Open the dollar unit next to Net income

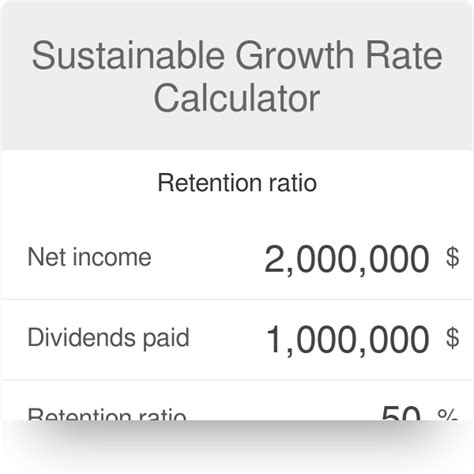pyautogui.click(x=453, y=258)
